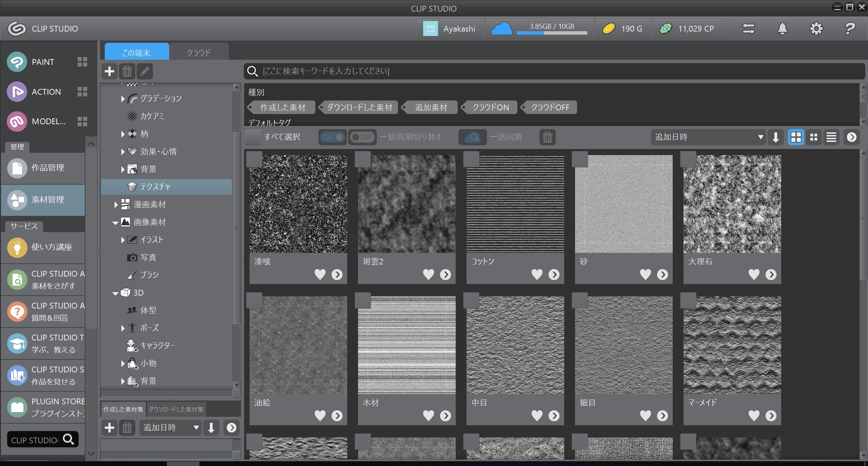Click the cloud storage icon
868x466 pixels.
(501, 29)
